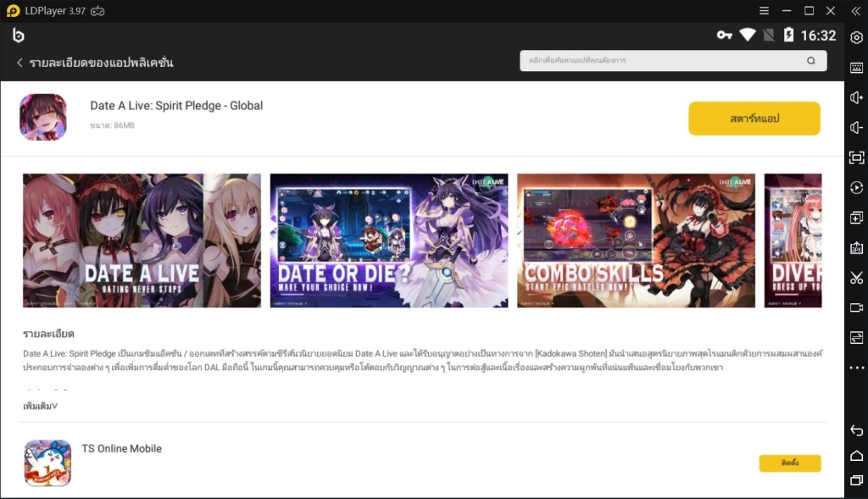Click gamepad icon next to LDPlayer title

[x=97, y=11]
